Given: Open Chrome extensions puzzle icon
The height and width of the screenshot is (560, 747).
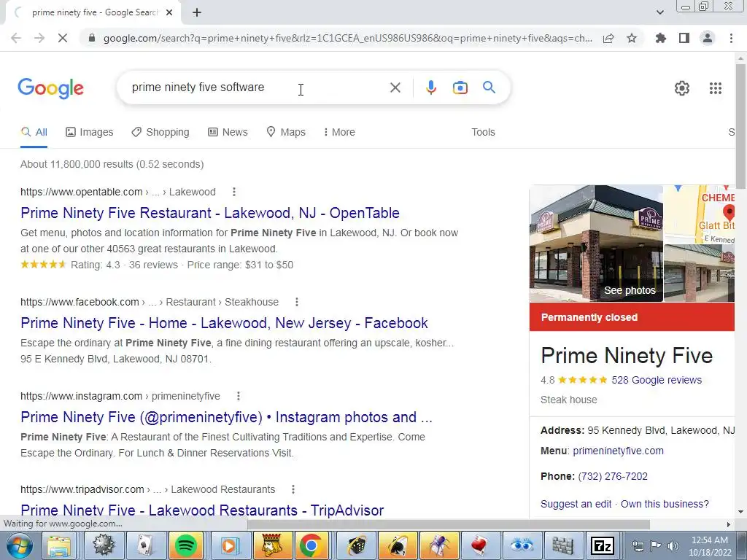Looking at the screenshot, I should click(660, 38).
